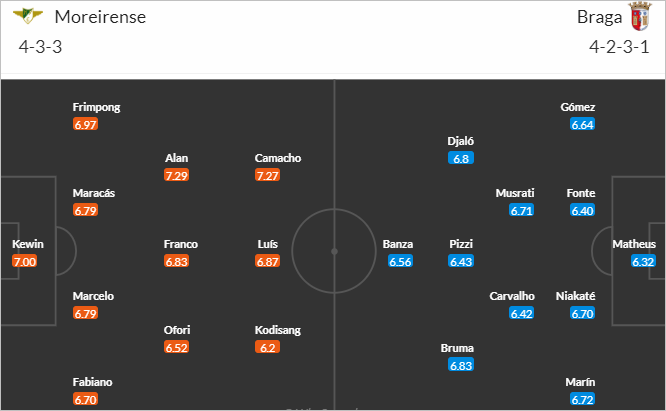Open the Moreirense team name link
Viewport: 666px width, 411px height.
(100, 17)
